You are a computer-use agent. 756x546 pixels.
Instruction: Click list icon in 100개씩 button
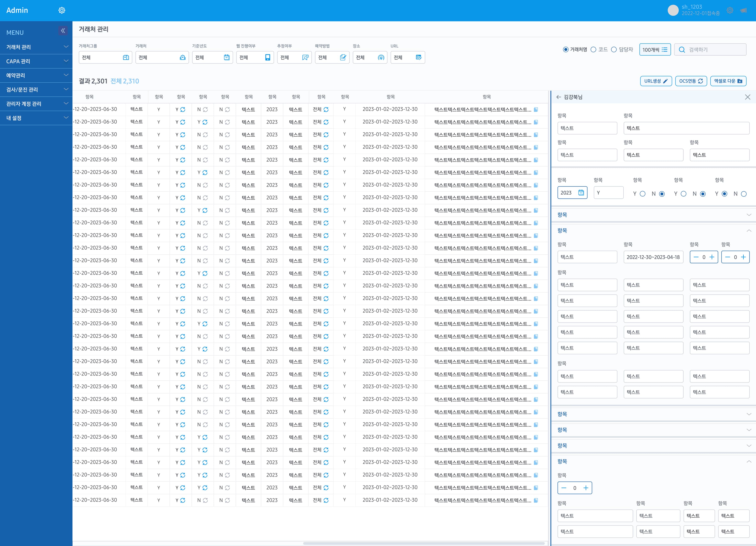point(664,50)
